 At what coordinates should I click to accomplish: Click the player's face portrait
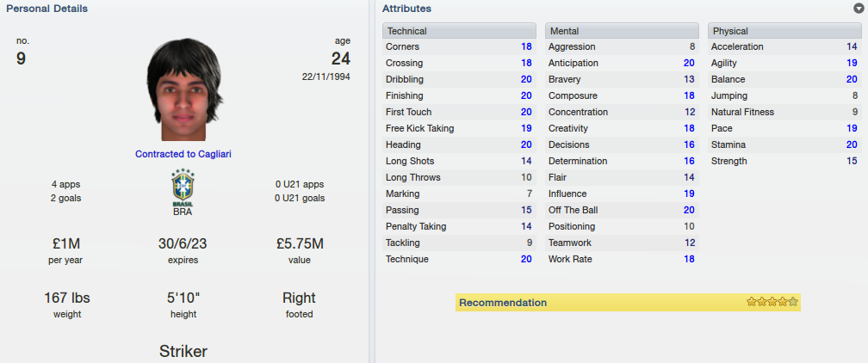coord(184,89)
